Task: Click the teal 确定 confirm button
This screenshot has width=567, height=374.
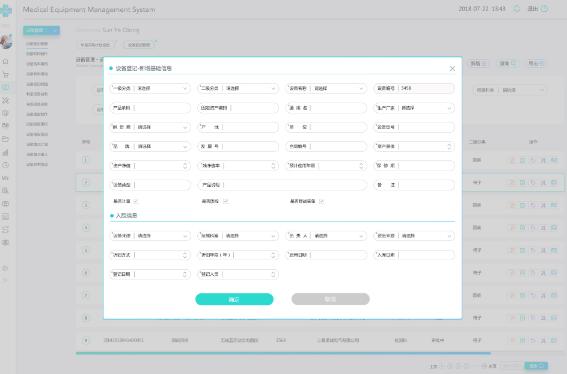Action: [234, 299]
